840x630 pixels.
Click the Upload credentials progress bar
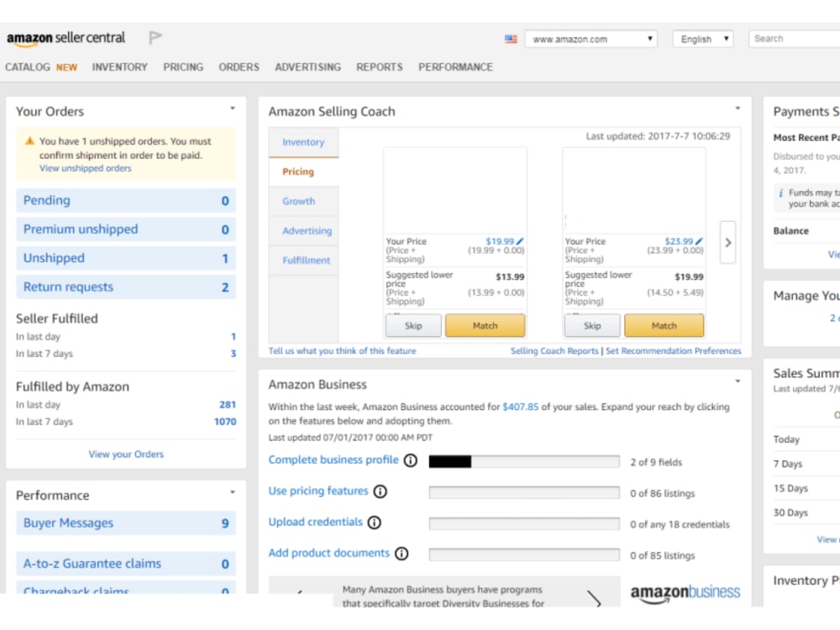click(x=524, y=524)
